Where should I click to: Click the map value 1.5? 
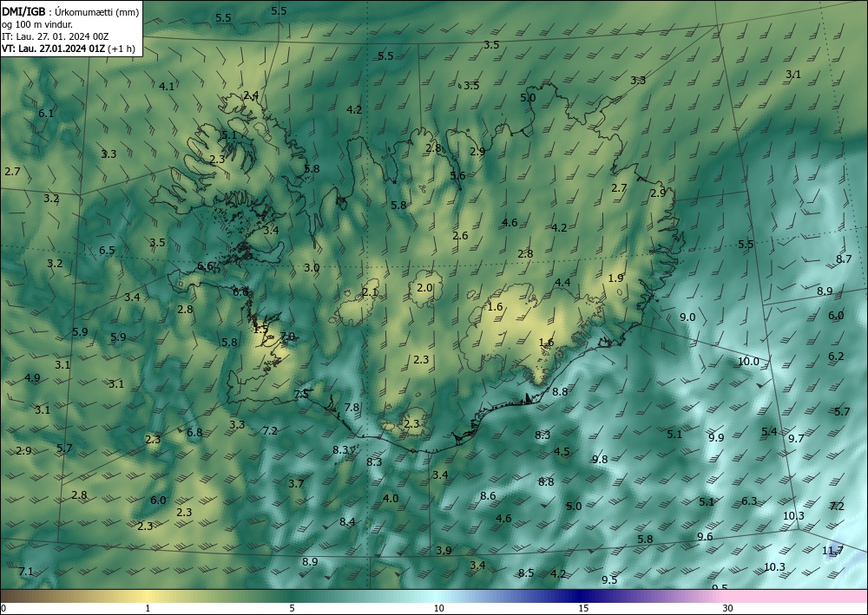coord(260,329)
